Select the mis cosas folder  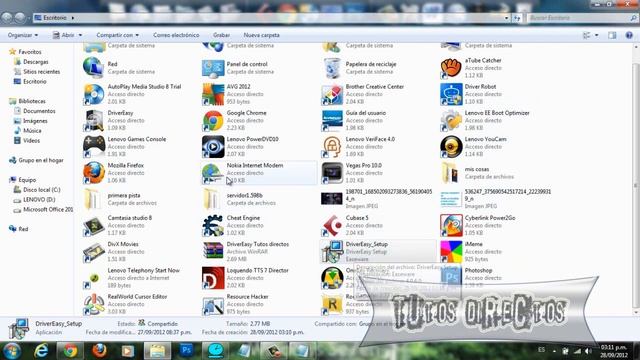click(478, 173)
